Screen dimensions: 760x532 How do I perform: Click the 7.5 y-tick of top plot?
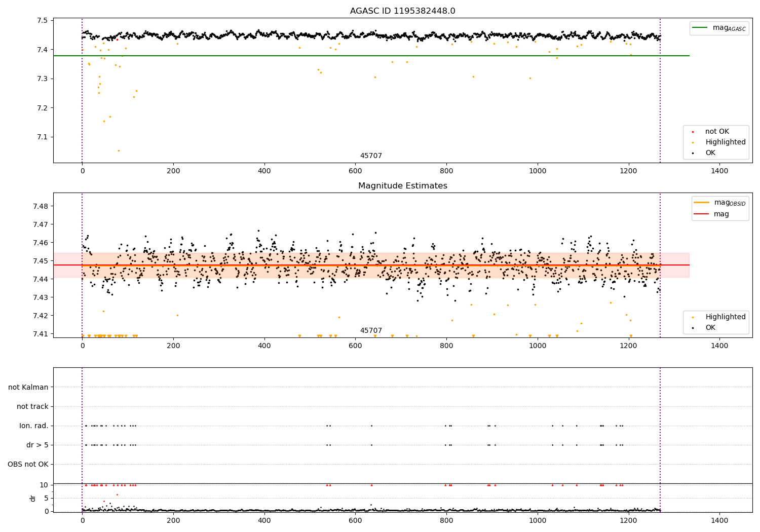tap(43, 21)
